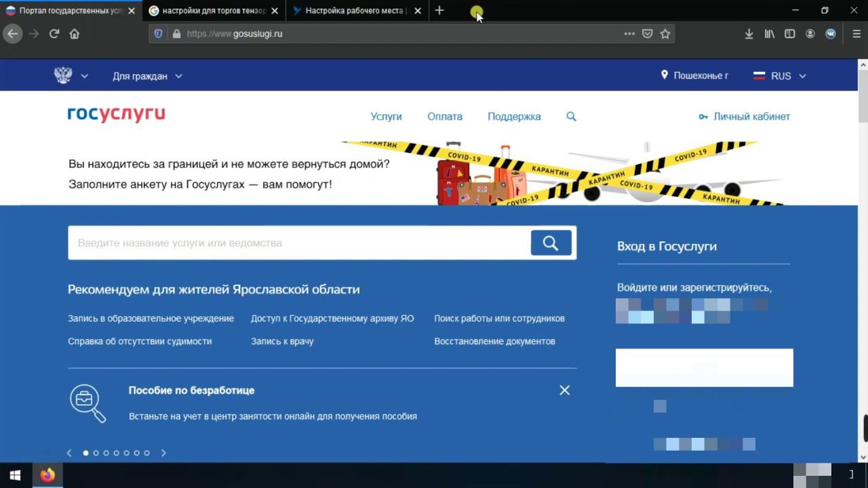Click the Firefox taskbar icon
Screen dimensions: 868x488
click(x=47, y=475)
